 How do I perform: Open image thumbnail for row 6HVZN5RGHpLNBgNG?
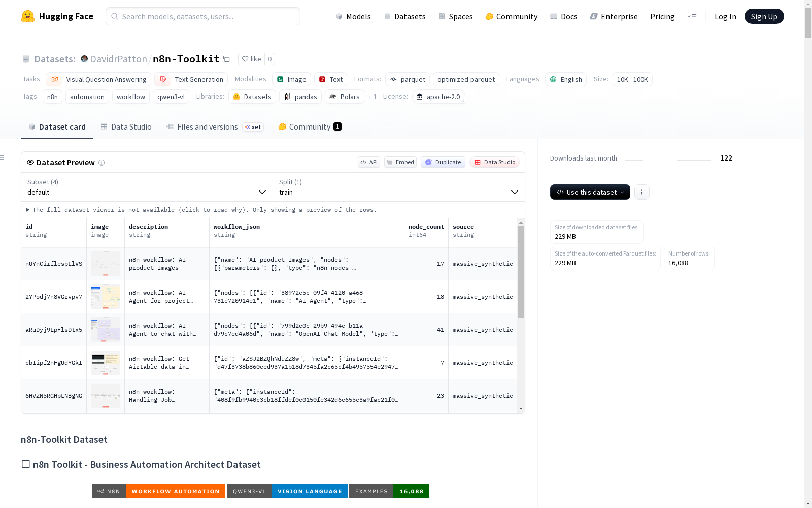pos(106,396)
